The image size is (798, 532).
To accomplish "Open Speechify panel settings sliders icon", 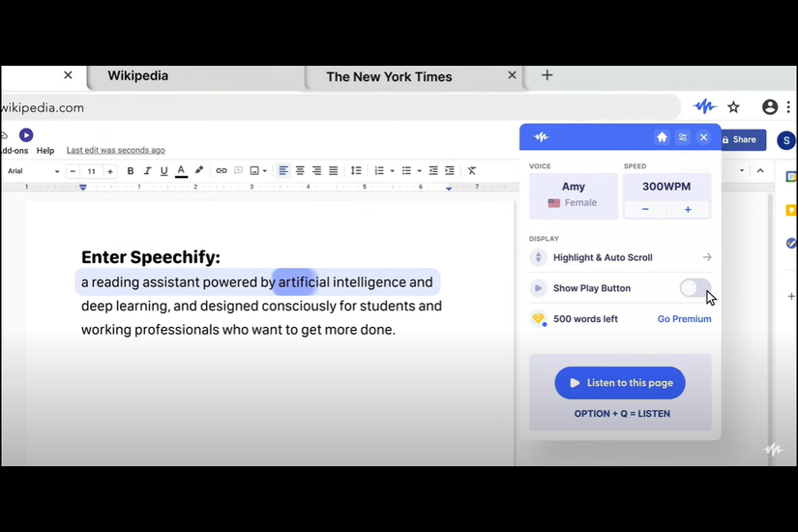I will click(x=683, y=137).
